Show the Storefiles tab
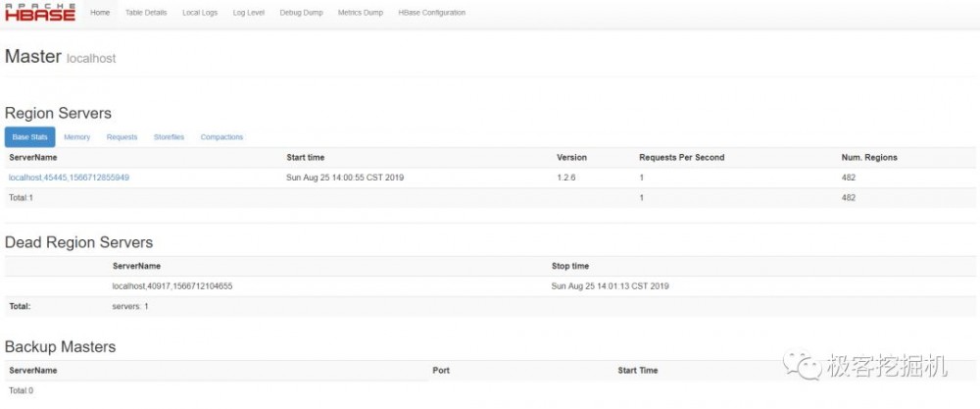This screenshot has height=409, width=980. click(x=169, y=137)
